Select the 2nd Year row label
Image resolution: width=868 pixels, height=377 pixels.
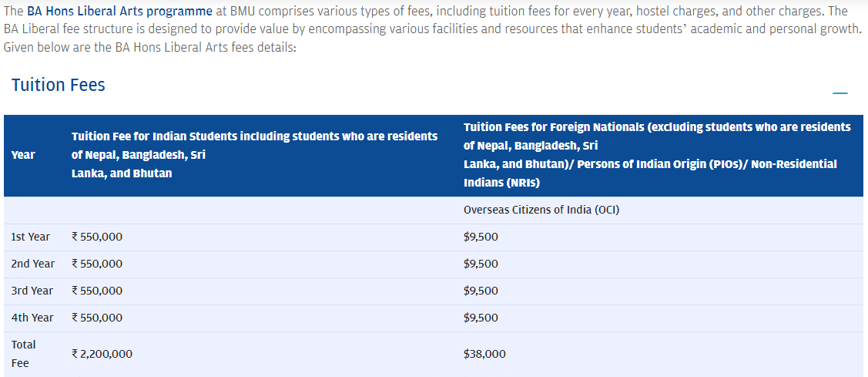pos(33,264)
